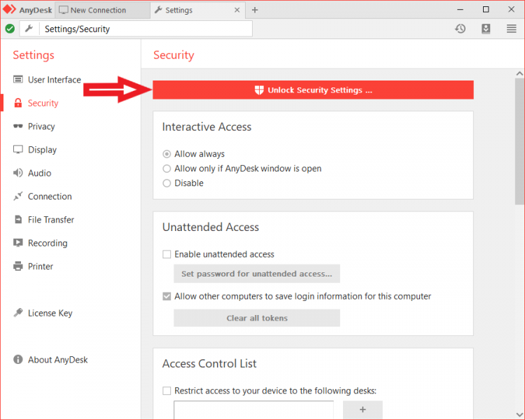Maximize the AnyDesk window
Screen dimensions: 525x420
(486, 9)
